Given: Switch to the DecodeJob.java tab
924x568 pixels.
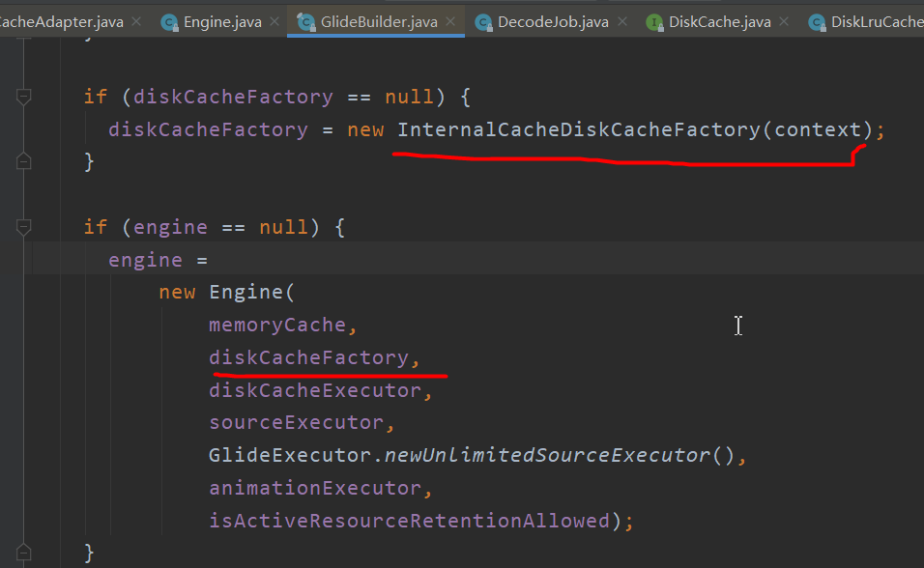Looking at the screenshot, I should coord(551,19).
